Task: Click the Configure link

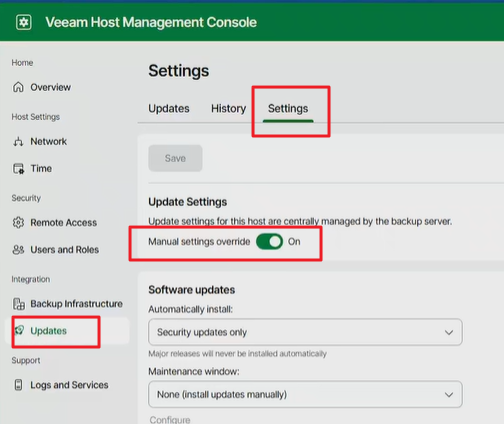Action: pyautogui.click(x=170, y=420)
